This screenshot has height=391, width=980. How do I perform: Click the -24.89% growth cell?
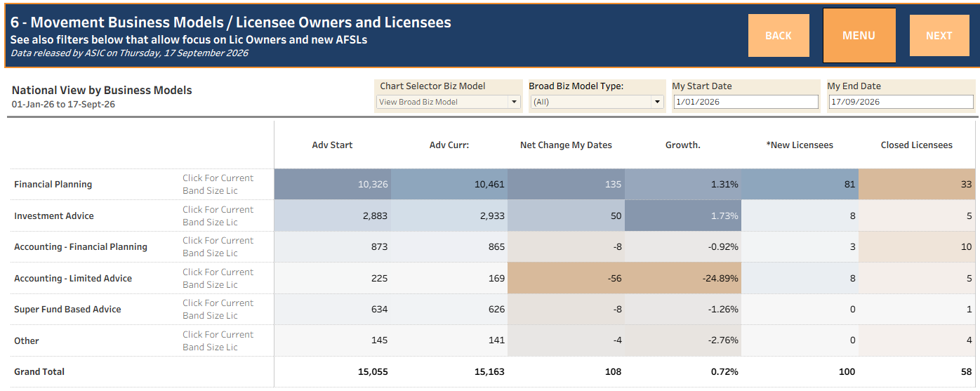683,278
